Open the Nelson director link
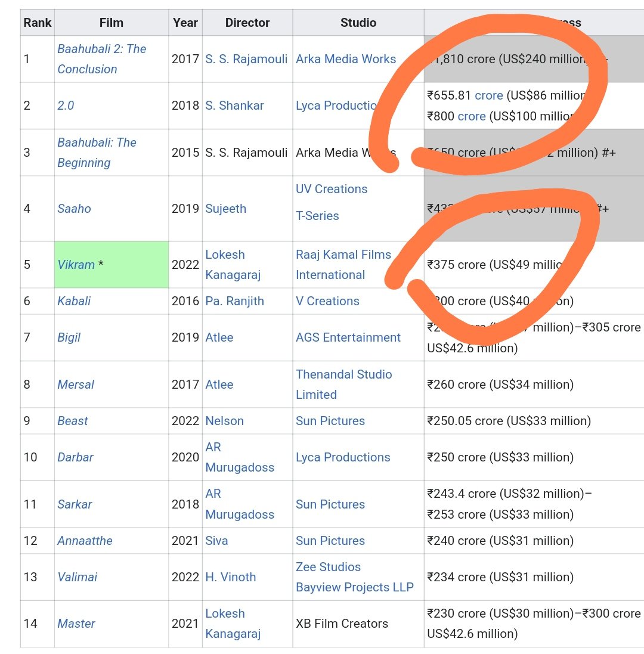Image resolution: width=644 pixels, height=654 pixels. click(x=224, y=420)
